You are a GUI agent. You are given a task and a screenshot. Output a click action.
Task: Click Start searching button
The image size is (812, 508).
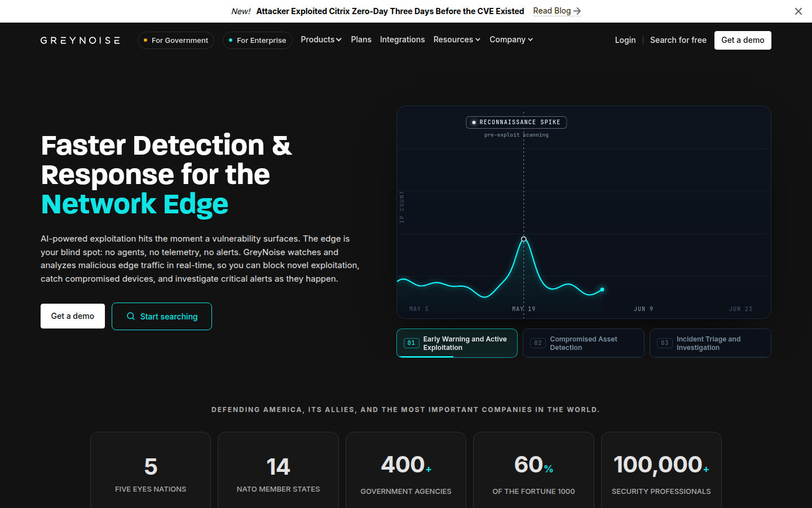point(162,316)
